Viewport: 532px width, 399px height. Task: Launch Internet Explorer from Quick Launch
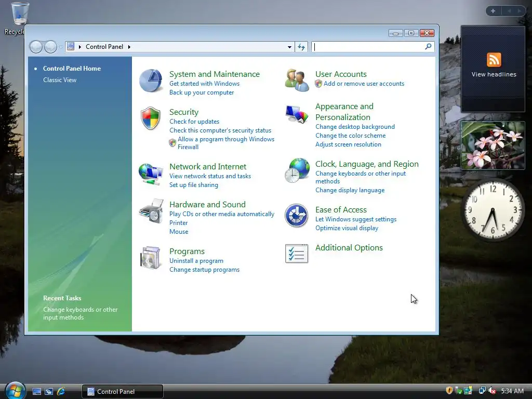pyautogui.click(x=61, y=392)
